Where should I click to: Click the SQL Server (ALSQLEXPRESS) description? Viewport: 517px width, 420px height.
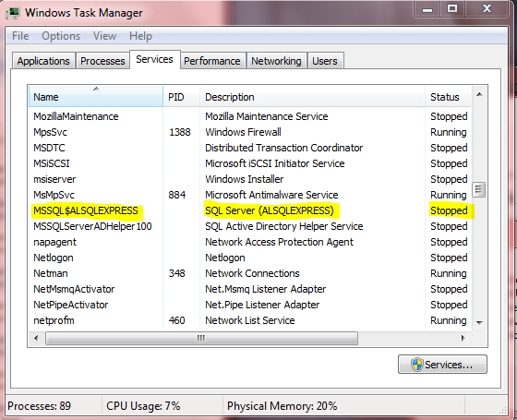[270, 210]
